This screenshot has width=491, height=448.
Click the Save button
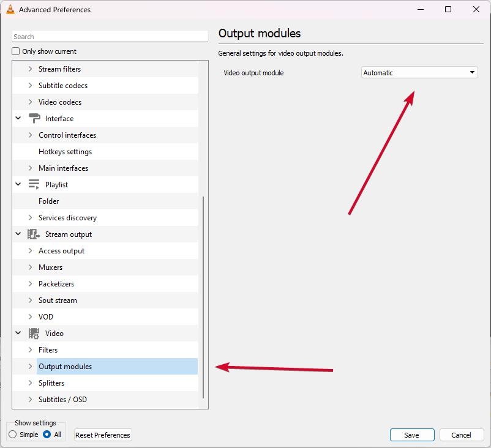coord(412,435)
